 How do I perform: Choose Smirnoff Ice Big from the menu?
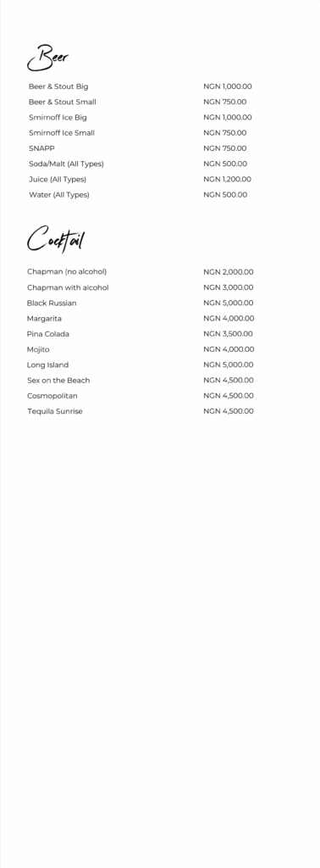point(58,117)
